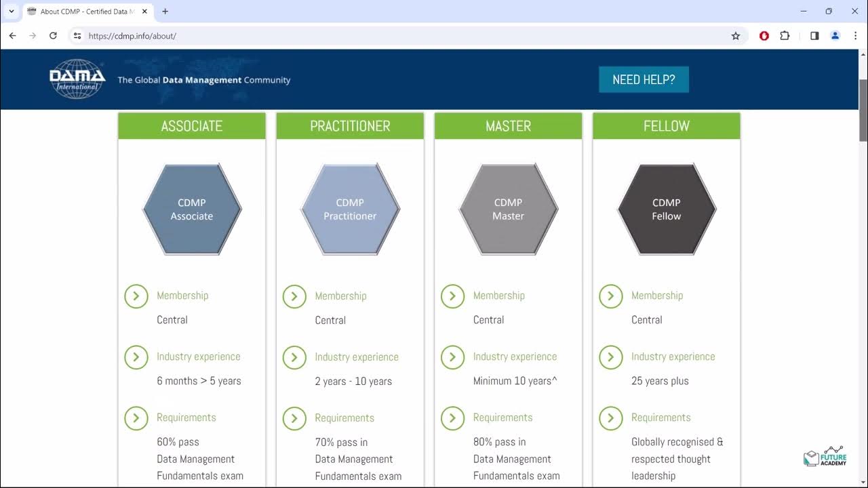Click the CDMP Fellow hexagon badge
The height and width of the screenshot is (488, 868).
[667, 209]
